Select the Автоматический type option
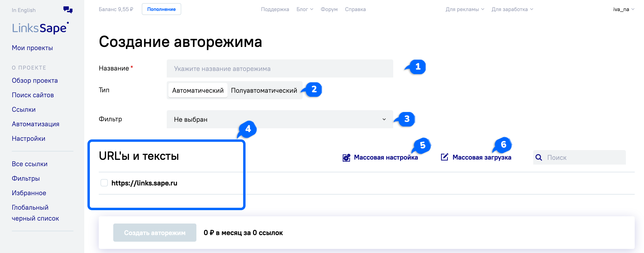The height and width of the screenshot is (253, 644). click(198, 90)
